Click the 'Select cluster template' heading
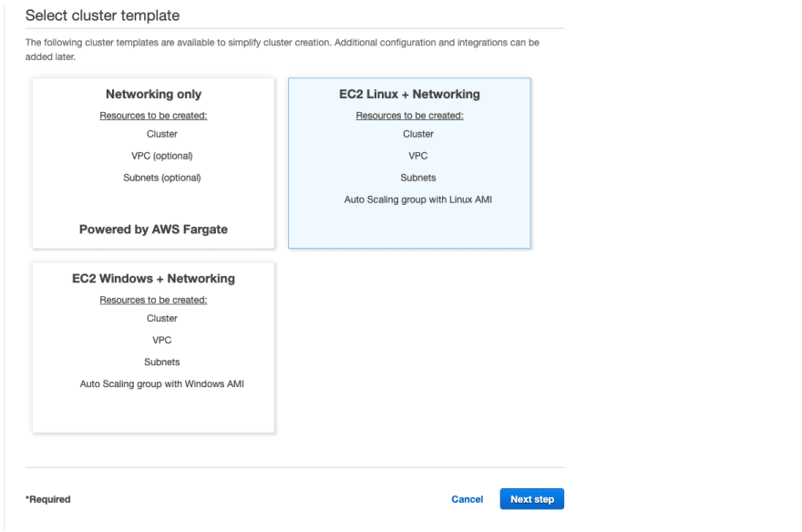Viewport: 802px width, 532px height. (102, 15)
